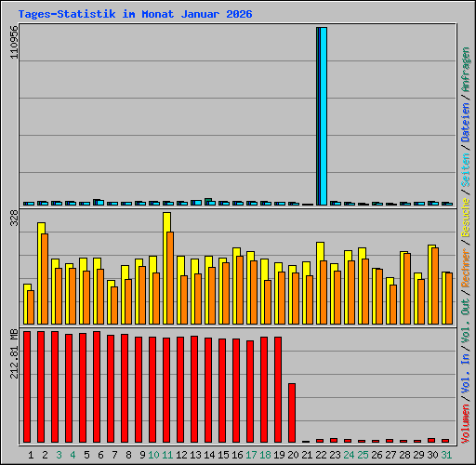Screen dimensions: 476x465
Task: Click the day label '12' on the x-axis
Action: tap(181, 455)
